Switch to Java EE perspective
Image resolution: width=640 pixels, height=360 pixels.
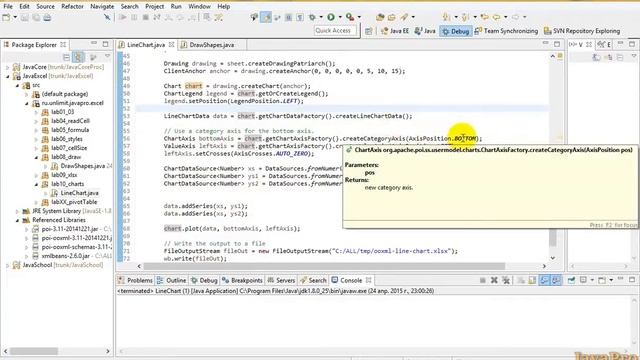(395, 31)
